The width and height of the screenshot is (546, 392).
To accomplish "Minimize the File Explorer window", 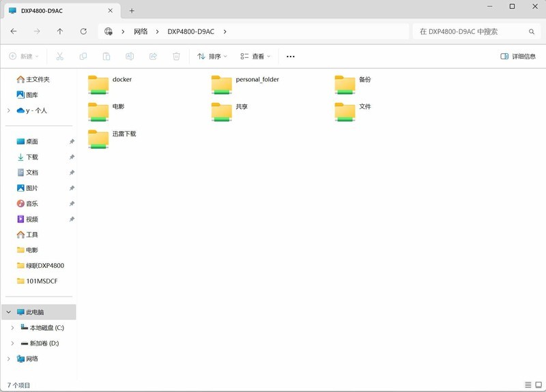I will 489,6.
